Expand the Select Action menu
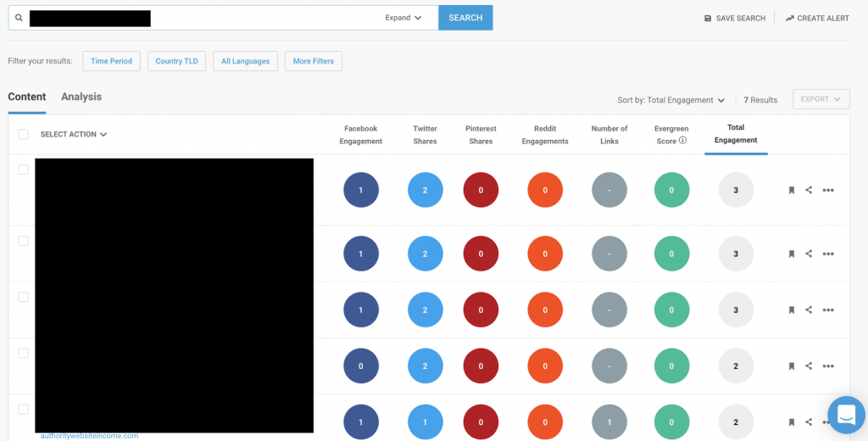Image resolution: width=868 pixels, height=441 pixels. [74, 134]
